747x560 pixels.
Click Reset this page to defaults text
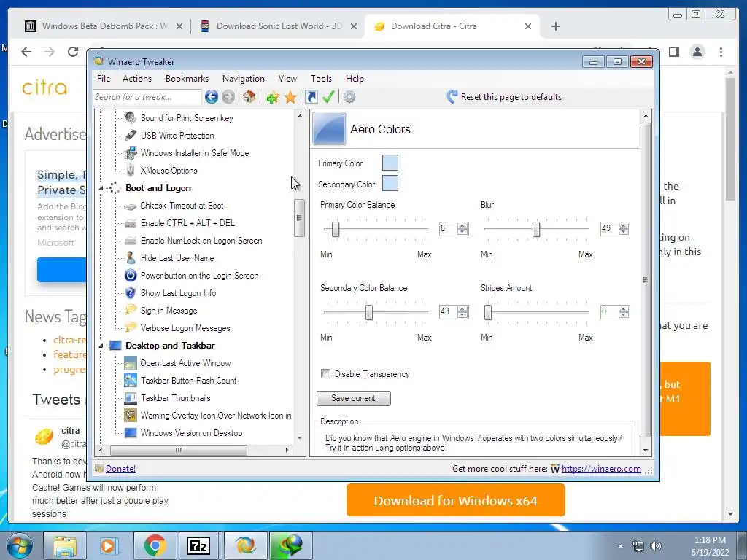point(511,97)
